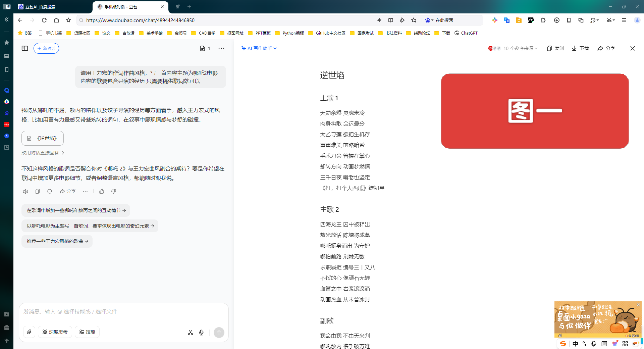Open the document count icon showing 1
This screenshot has width=644, height=349.
pos(205,48)
